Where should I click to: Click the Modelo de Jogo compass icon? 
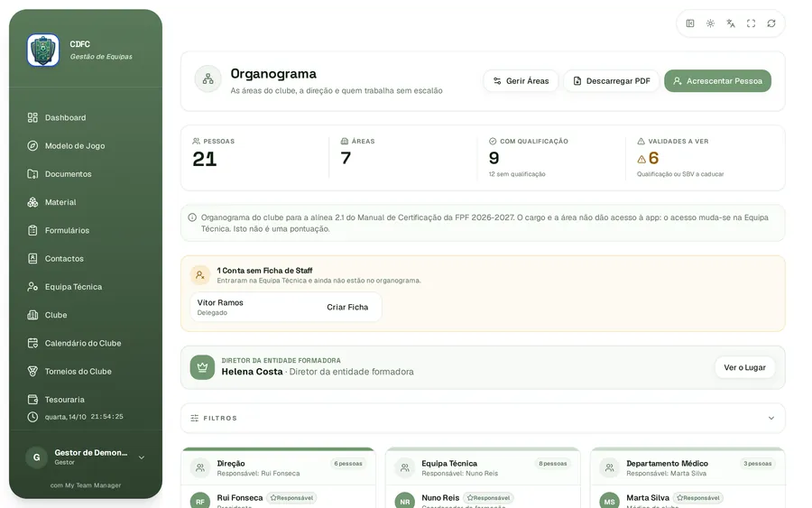(x=32, y=145)
